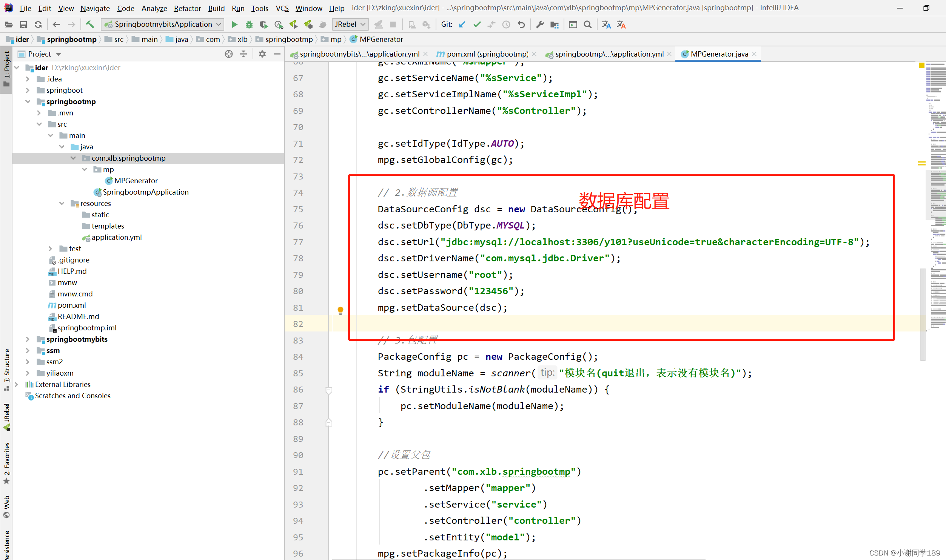Collapse the resources folder in tree
The image size is (946, 560).
click(x=62, y=203)
